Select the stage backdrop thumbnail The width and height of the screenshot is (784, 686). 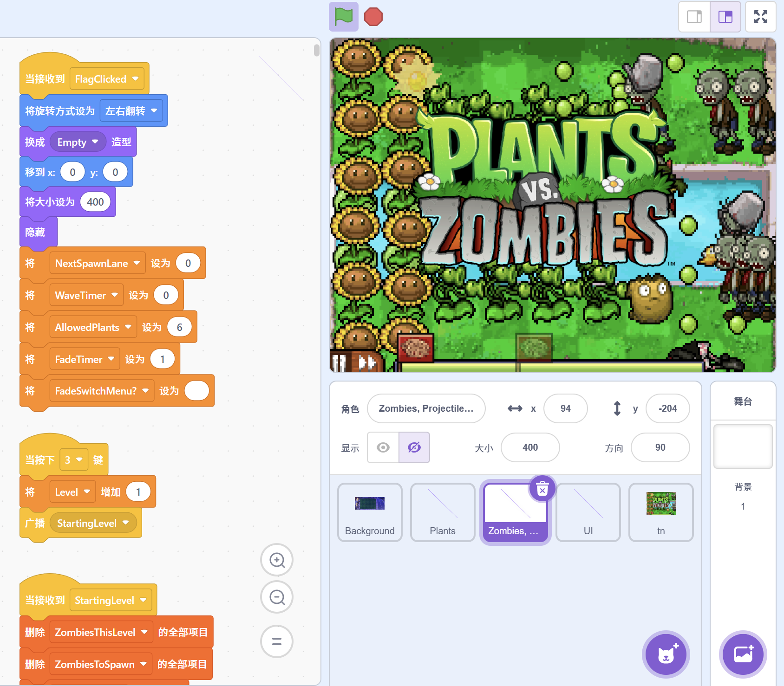point(743,447)
